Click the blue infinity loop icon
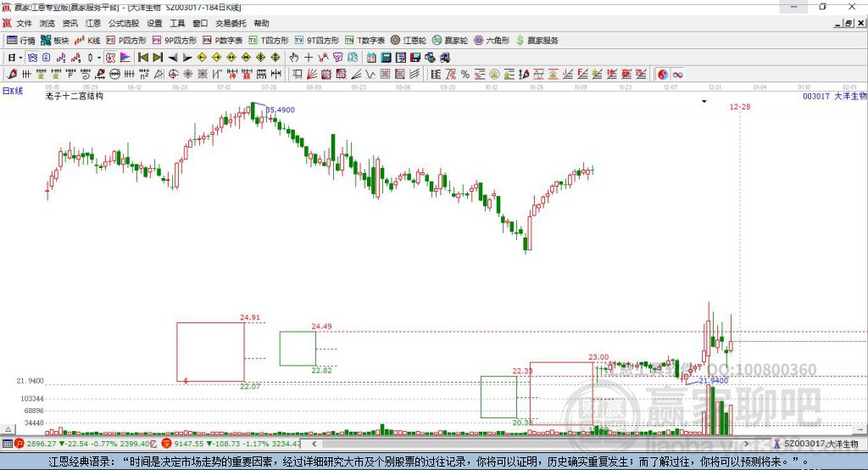Image resolution: width=868 pixels, height=470 pixels. tap(677, 75)
